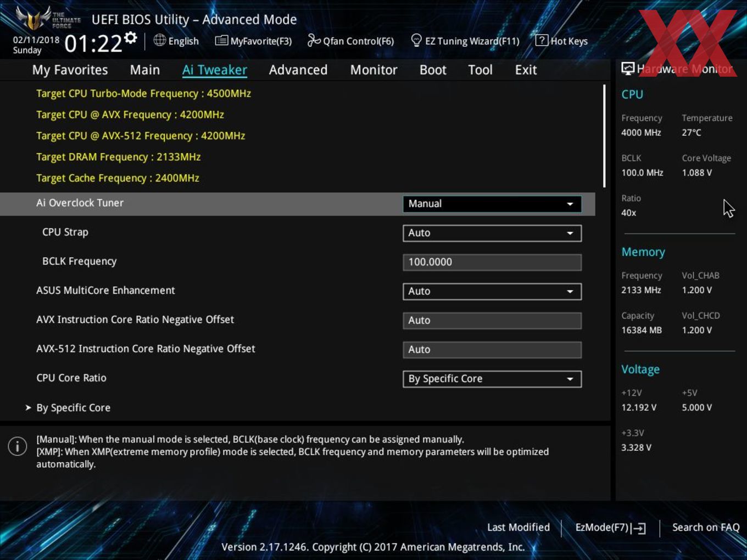This screenshot has width=747, height=560.
Task: Open the ASUS MultiCore Enhancement dropdown
Action: tap(492, 291)
